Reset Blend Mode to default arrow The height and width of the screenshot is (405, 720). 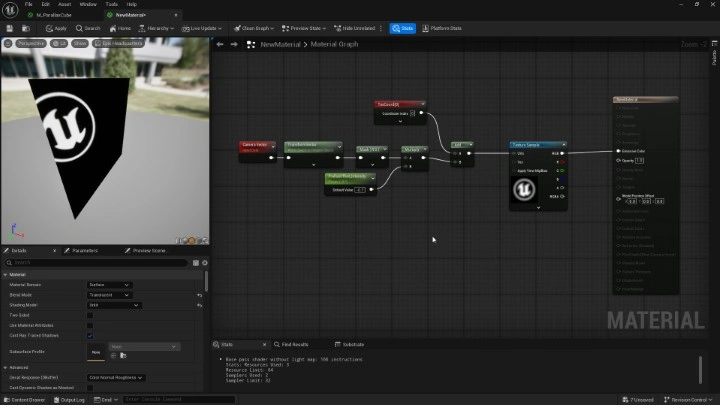point(200,295)
